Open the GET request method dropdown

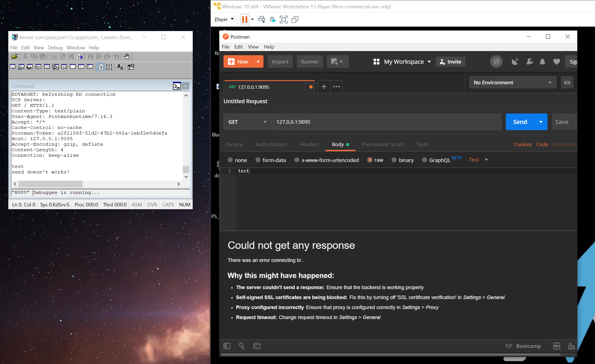pos(247,122)
